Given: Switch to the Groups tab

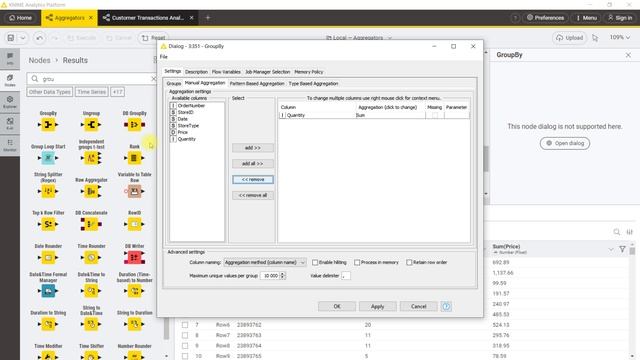Looking at the screenshot, I should tap(173, 83).
